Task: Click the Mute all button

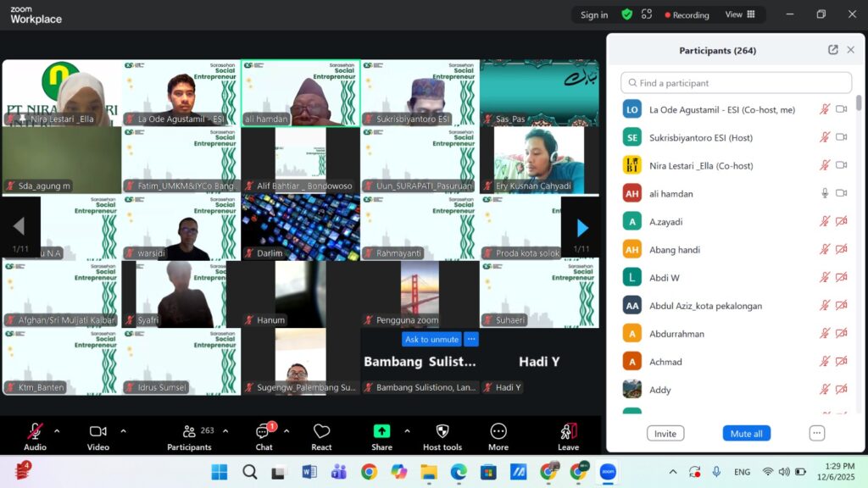Action: (746, 433)
